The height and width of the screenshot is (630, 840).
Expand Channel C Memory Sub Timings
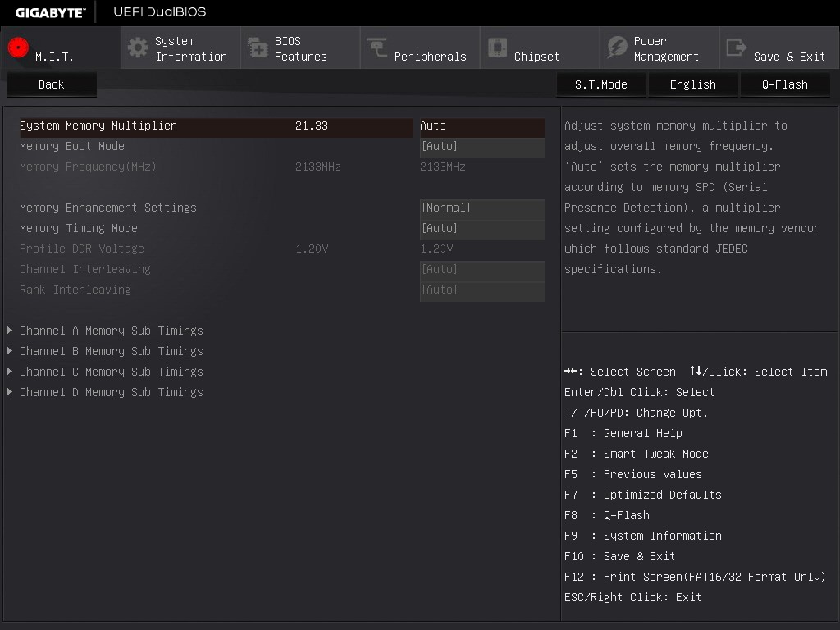click(x=106, y=372)
